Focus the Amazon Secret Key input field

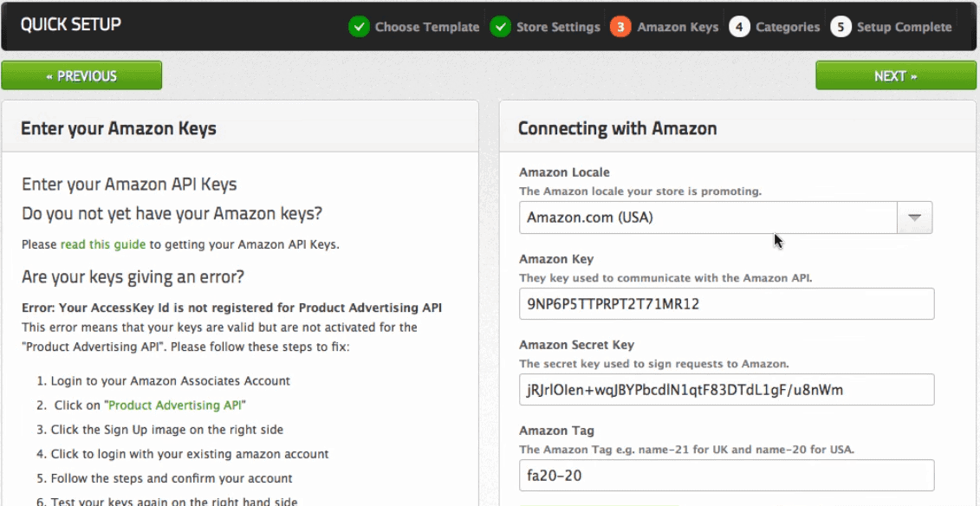click(x=727, y=390)
